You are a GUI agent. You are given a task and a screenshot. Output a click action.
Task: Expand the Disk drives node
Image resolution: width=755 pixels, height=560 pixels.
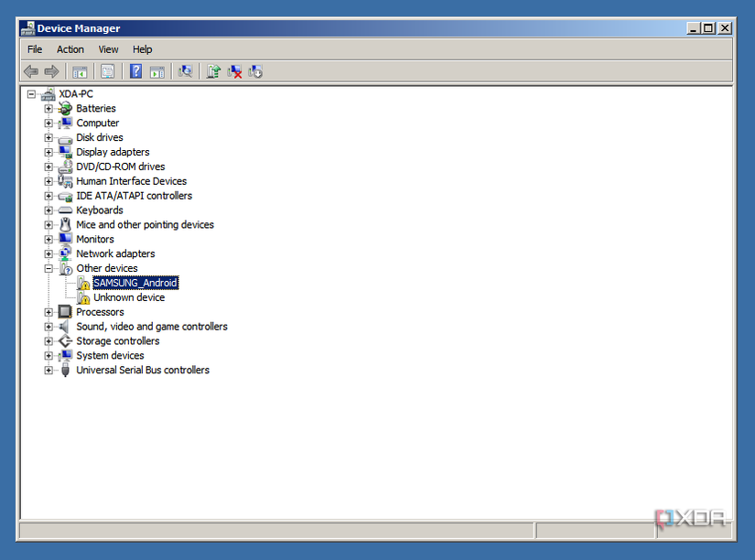(x=49, y=138)
